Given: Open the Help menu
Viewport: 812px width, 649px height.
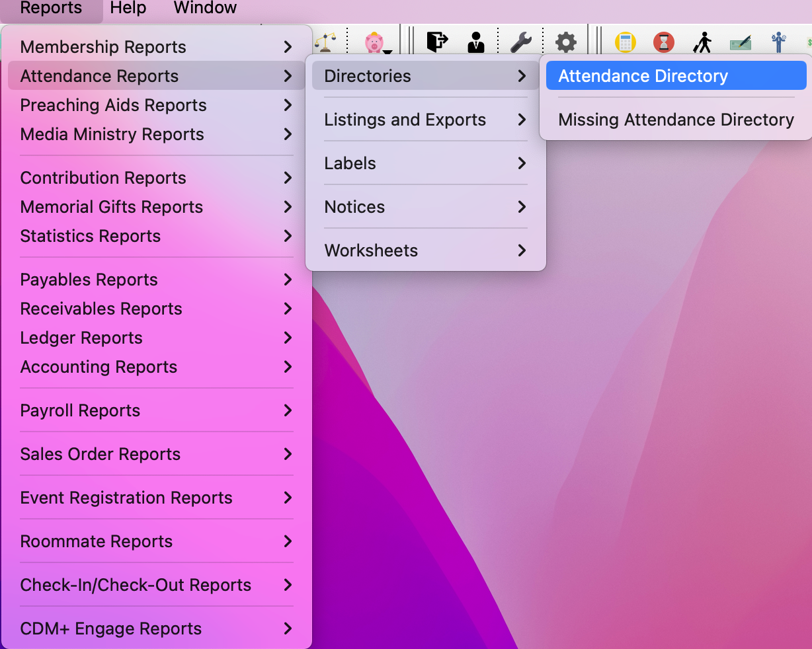Looking at the screenshot, I should coord(128,8).
